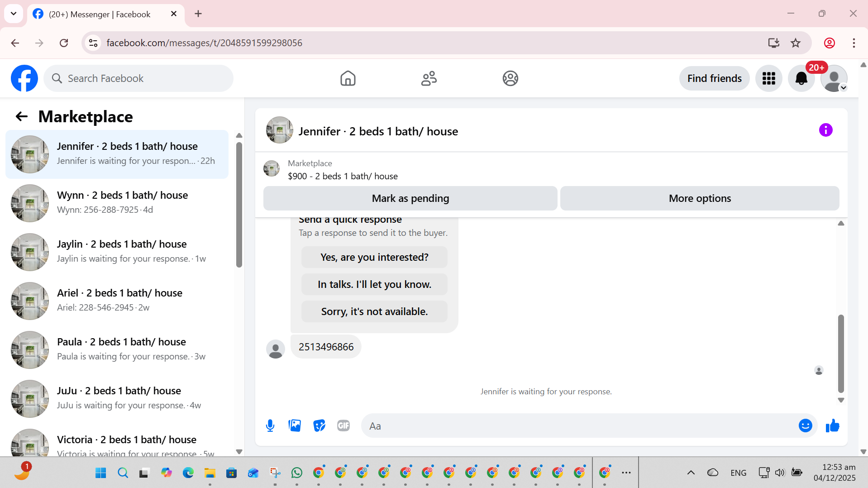Open Chrome three-dot menu
Viewport: 868px width, 488px height.
[854, 43]
